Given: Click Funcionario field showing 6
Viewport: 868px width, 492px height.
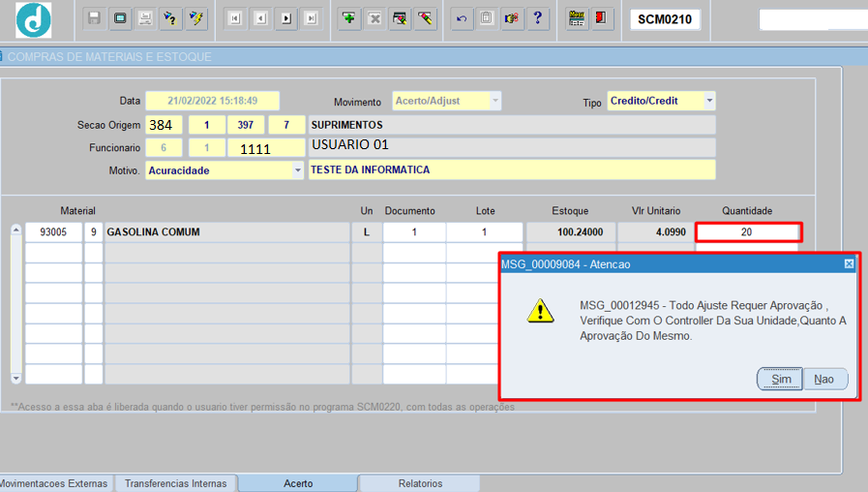Looking at the screenshot, I should [164, 148].
